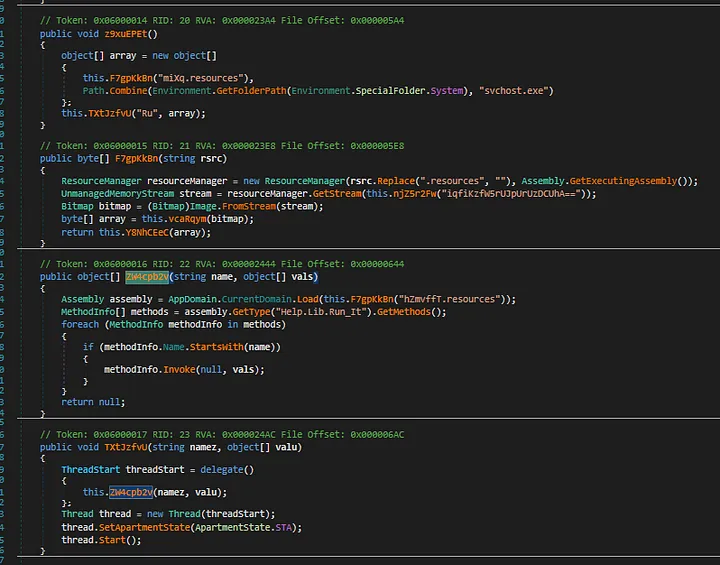
Task: Click the GetFolderPath method call
Action: (252, 91)
